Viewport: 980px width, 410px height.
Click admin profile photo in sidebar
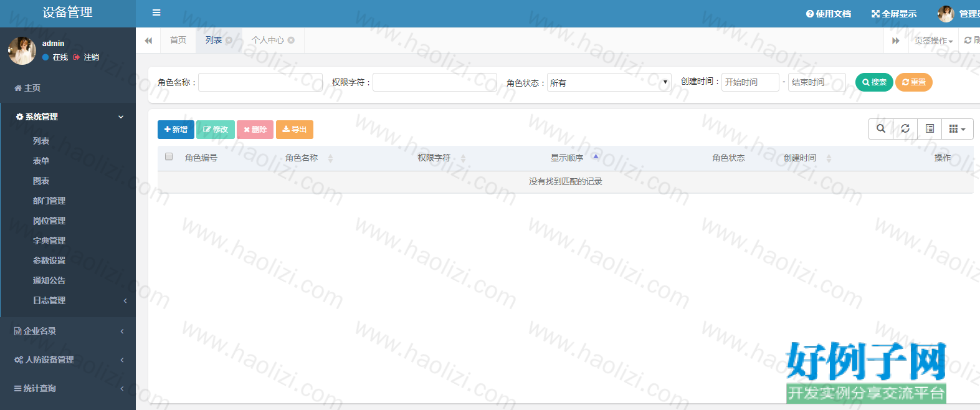click(x=22, y=50)
